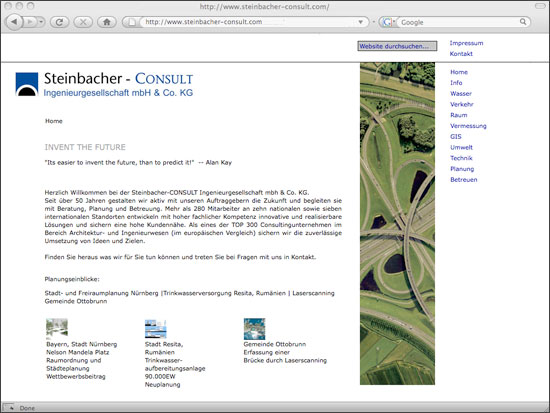This screenshot has height=413, width=550.
Task: Click the Steinbacher - Consult company name
Action: point(118,79)
